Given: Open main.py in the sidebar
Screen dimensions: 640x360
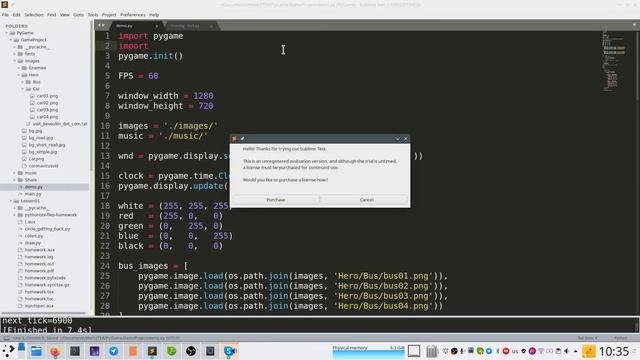Looking at the screenshot, I should [x=33, y=194].
